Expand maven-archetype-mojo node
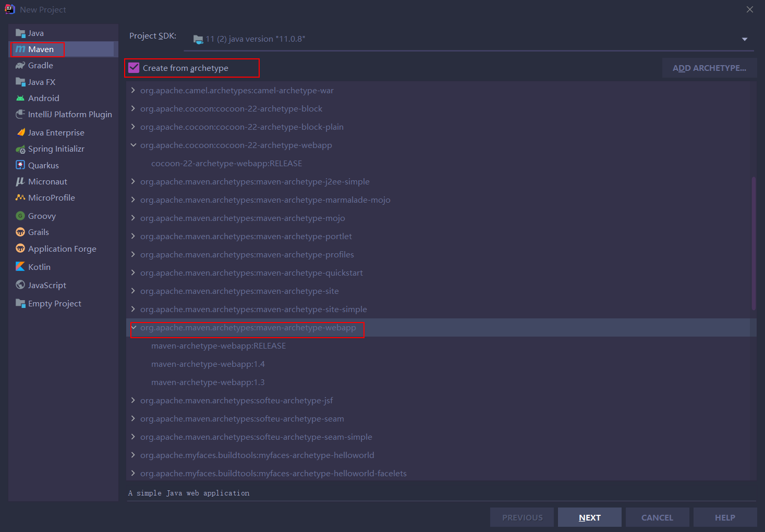Screen dimensions: 765x532 133,218
